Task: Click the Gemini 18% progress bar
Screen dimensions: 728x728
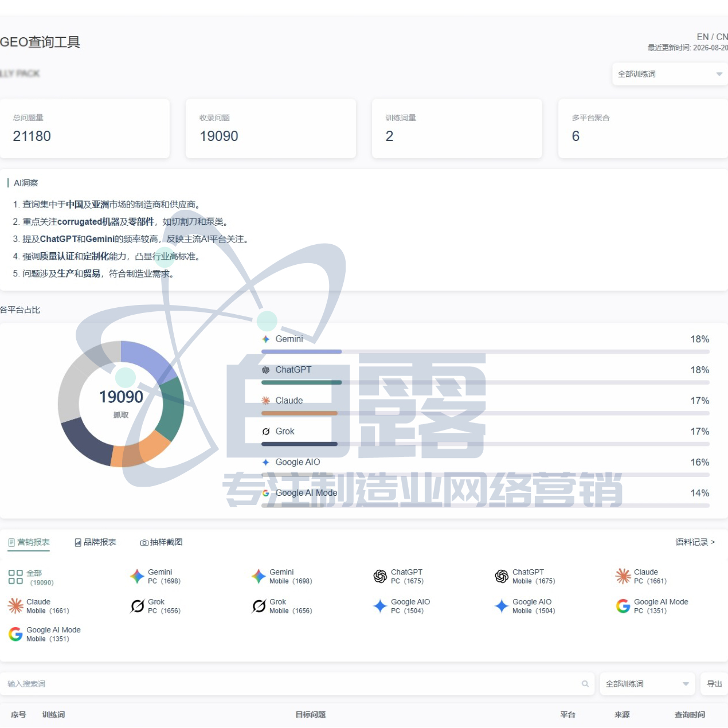Action: 486,351
